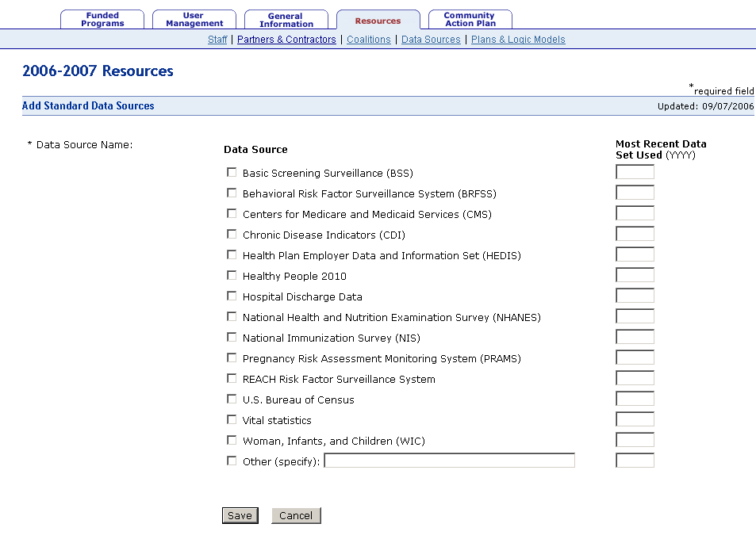Click the year field for Chronic Disease Indicators
Image resolution: width=756 pixels, height=539 pixels.
pos(635,234)
